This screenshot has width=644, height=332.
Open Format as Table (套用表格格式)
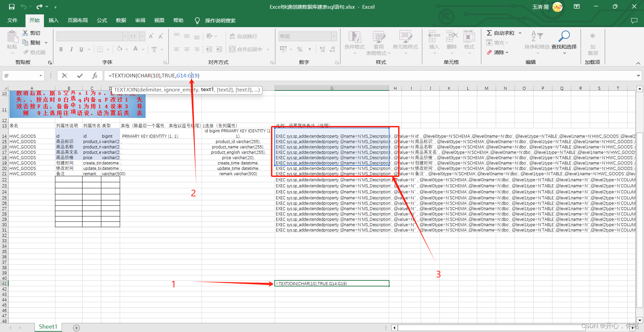pyautogui.click(x=378, y=43)
